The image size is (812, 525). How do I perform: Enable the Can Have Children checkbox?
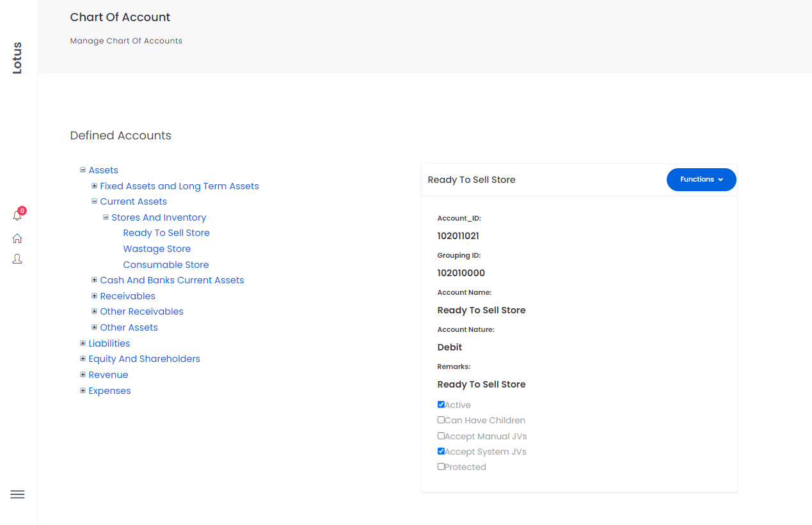pyautogui.click(x=441, y=420)
